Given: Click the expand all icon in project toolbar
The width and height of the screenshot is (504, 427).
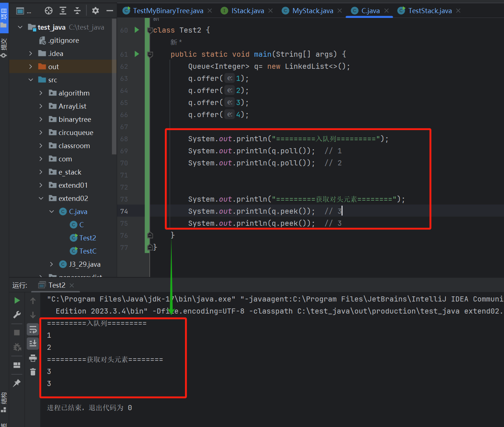Looking at the screenshot, I should (x=63, y=11).
